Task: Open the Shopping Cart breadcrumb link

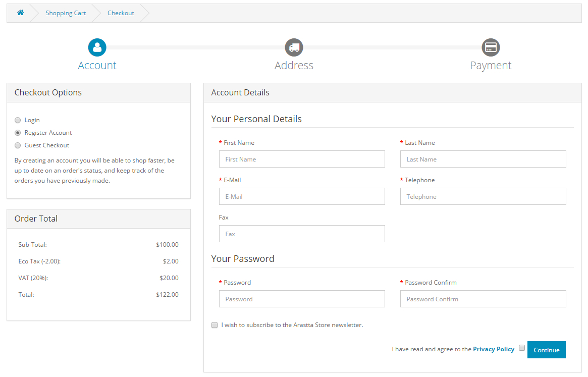Action: tap(66, 13)
